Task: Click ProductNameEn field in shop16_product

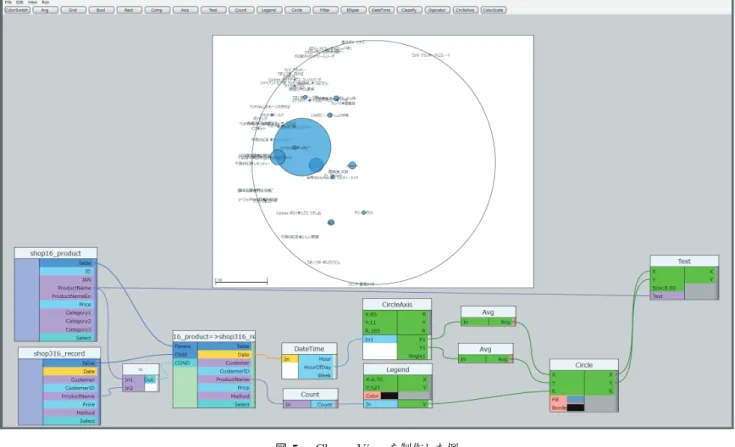Action: pyautogui.click(x=68, y=296)
